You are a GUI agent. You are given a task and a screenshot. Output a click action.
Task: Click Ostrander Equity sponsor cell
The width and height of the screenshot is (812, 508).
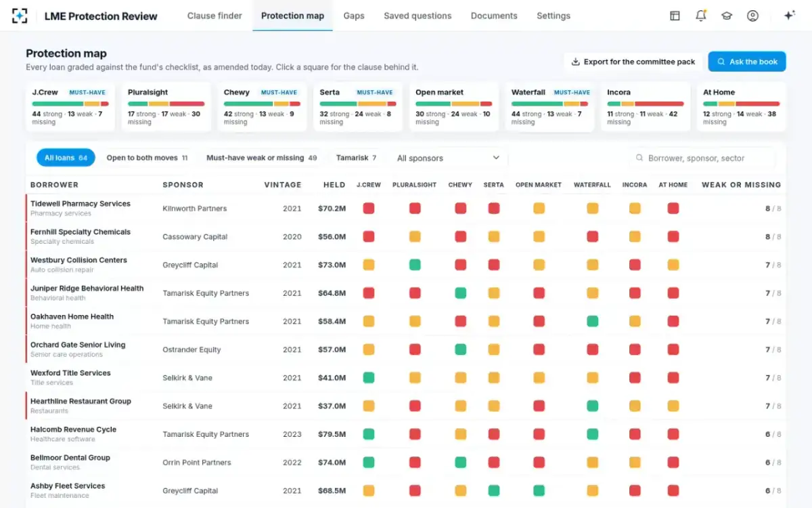[191, 350]
